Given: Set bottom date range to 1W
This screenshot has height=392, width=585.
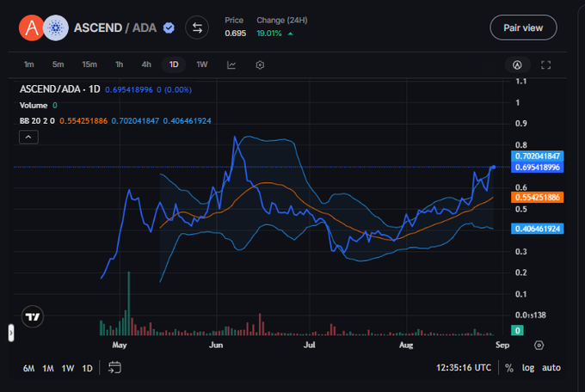Looking at the screenshot, I should click(68, 369).
